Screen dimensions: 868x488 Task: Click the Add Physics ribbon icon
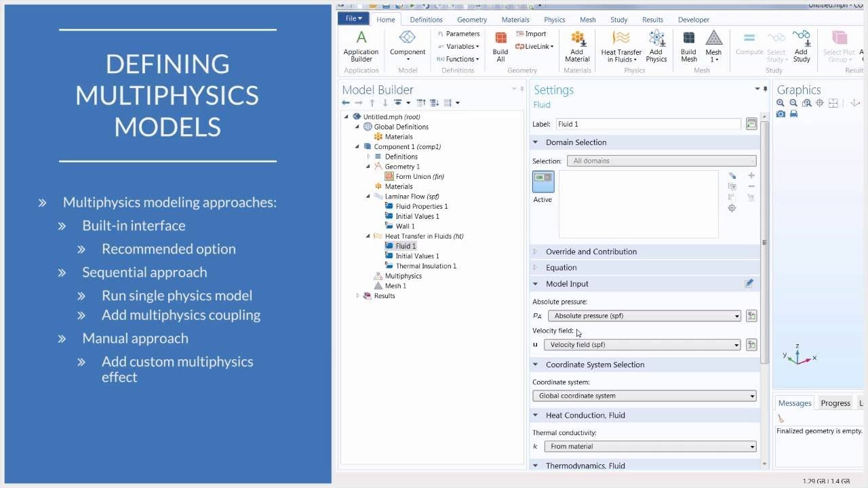pyautogui.click(x=656, y=46)
